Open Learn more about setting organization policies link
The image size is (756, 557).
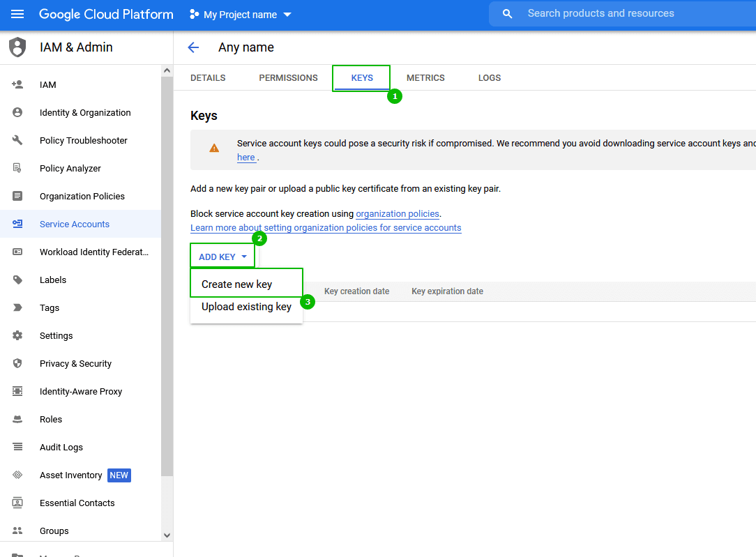(x=326, y=228)
